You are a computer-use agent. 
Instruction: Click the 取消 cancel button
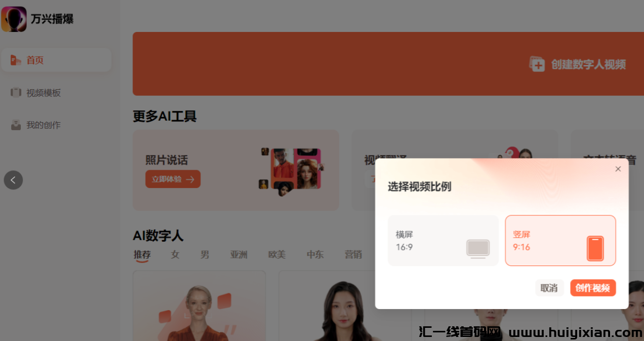click(x=549, y=287)
